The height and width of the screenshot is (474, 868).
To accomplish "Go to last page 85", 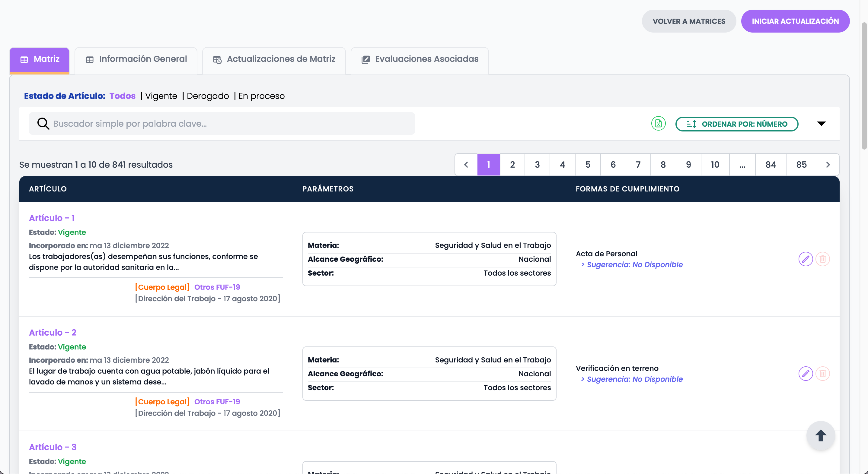I will pyautogui.click(x=801, y=165).
